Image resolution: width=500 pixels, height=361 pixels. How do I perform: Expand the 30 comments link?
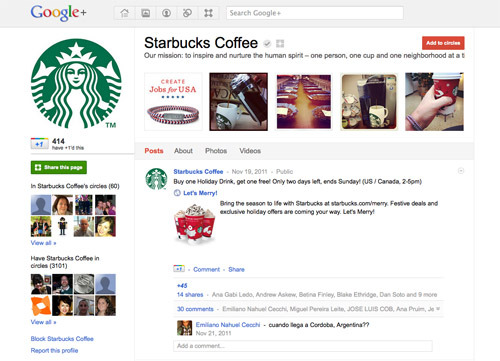coord(195,309)
